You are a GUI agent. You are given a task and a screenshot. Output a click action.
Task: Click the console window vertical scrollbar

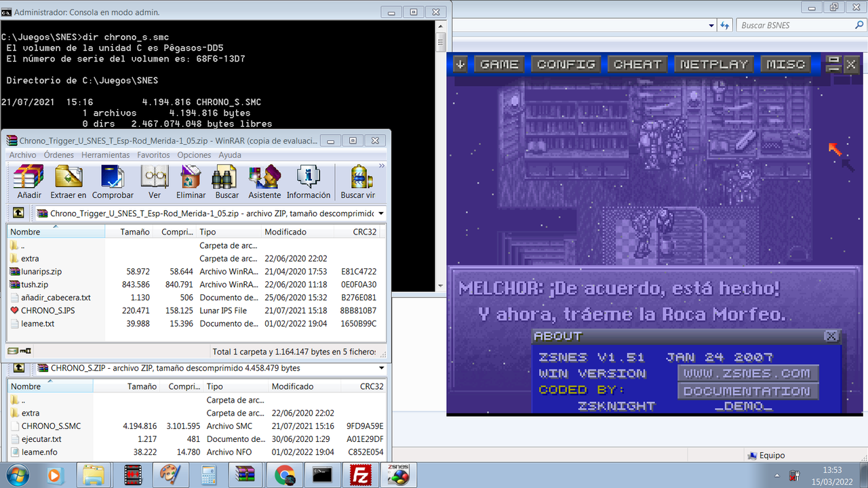click(441, 156)
